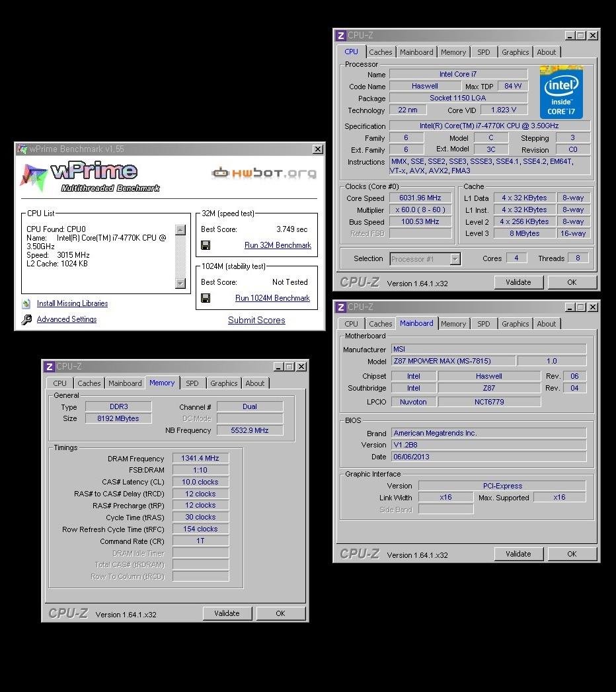Click the LPCIO chip field NCT6779
Screen dimensions: 616x692
pos(489,402)
